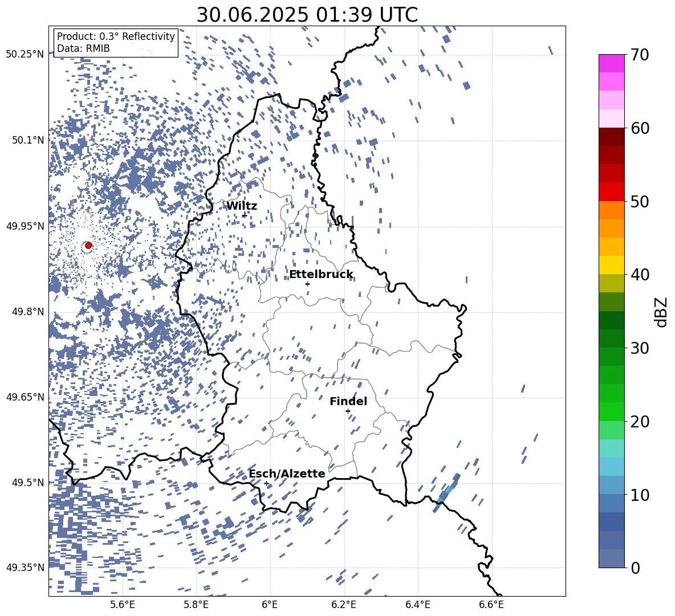
Task: Click the 5.6°E longitude label
Action: click(x=123, y=605)
